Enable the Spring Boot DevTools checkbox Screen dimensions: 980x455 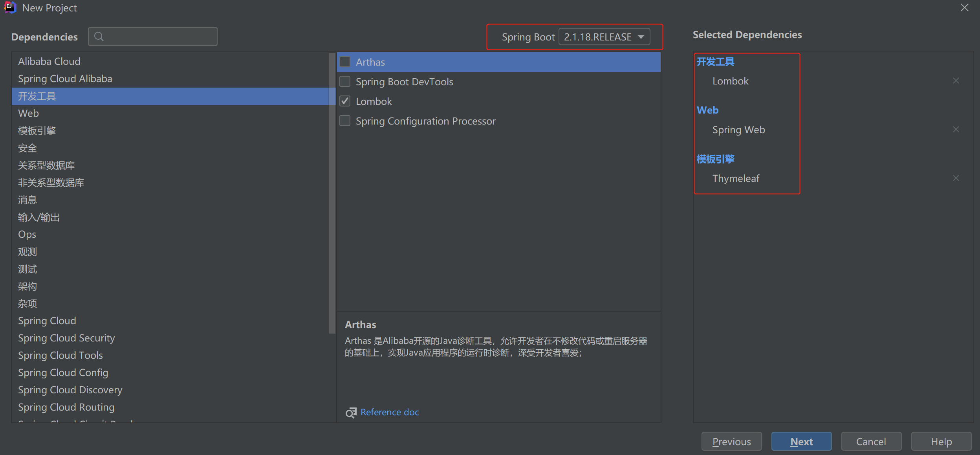345,82
